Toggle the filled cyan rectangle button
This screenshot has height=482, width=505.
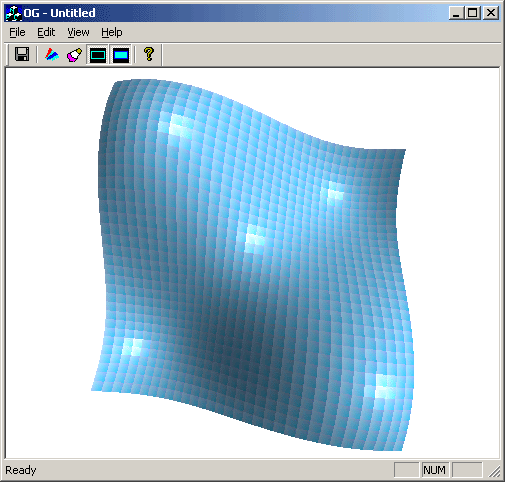121,55
